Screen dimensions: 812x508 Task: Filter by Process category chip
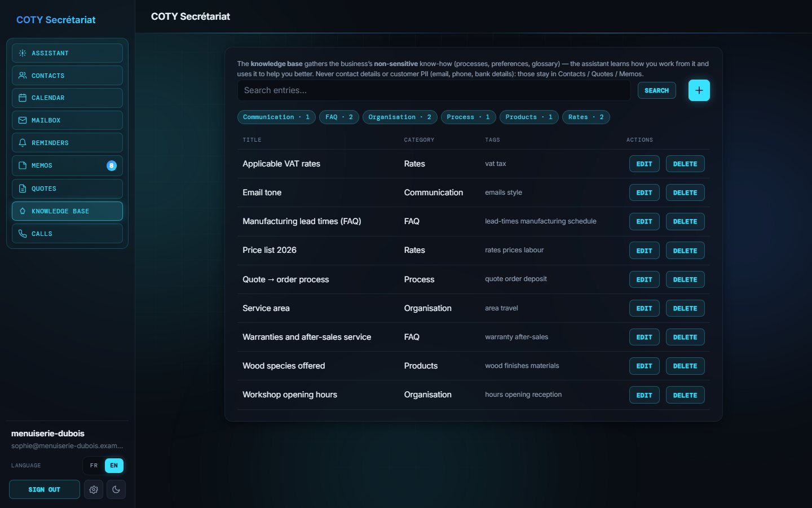click(x=468, y=117)
